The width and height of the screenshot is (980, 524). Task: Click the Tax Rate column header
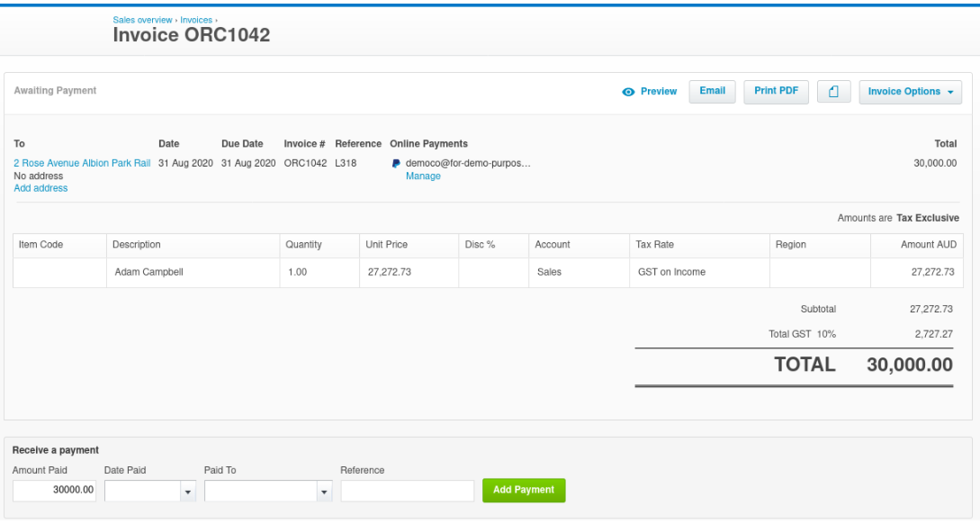point(699,245)
